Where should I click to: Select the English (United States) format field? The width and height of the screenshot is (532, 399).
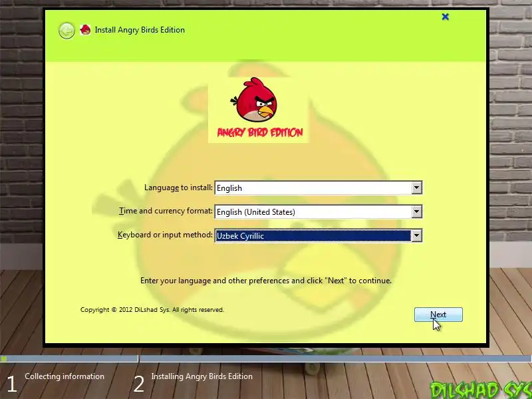(319, 211)
